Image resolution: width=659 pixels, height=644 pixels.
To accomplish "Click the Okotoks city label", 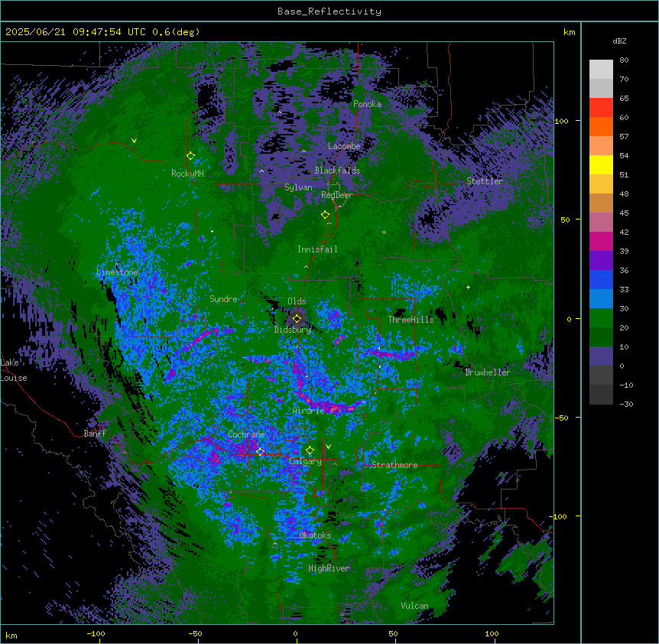I will tap(315, 535).
